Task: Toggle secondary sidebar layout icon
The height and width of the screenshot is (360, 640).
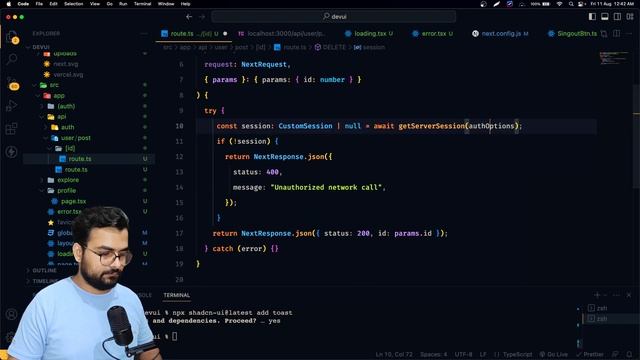Action: [x=617, y=16]
